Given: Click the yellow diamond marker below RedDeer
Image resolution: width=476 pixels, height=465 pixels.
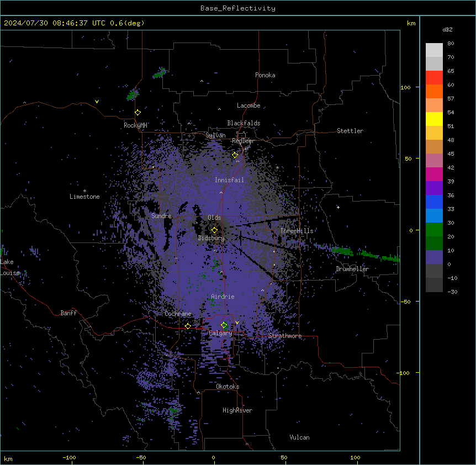Looking at the screenshot, I should click(x=235, y=155).
